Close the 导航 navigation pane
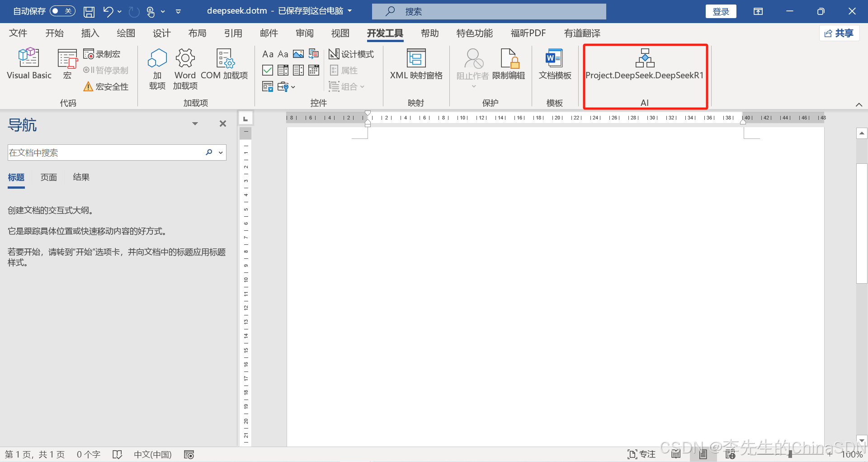The height and width of the screenshot is (462, 868). tap(223, 124)
